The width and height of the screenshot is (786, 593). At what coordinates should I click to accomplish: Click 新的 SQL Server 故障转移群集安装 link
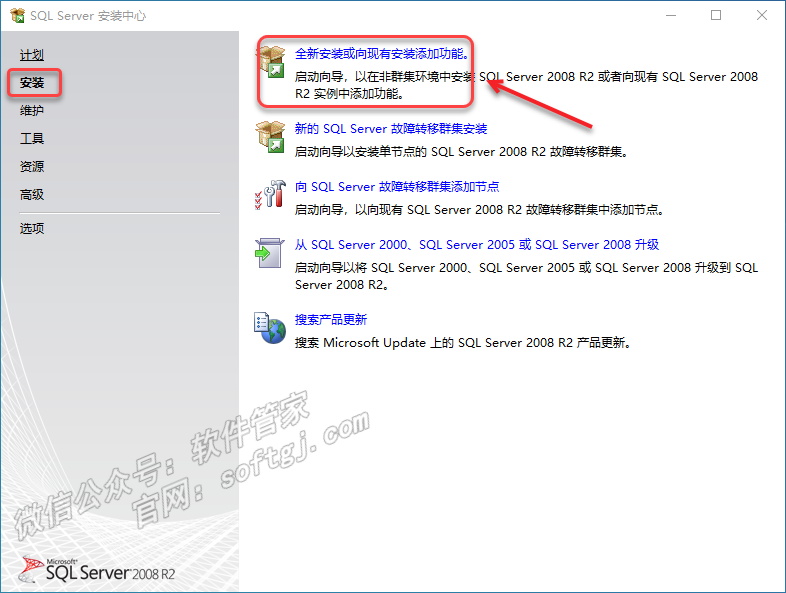[x=391, y=129]
